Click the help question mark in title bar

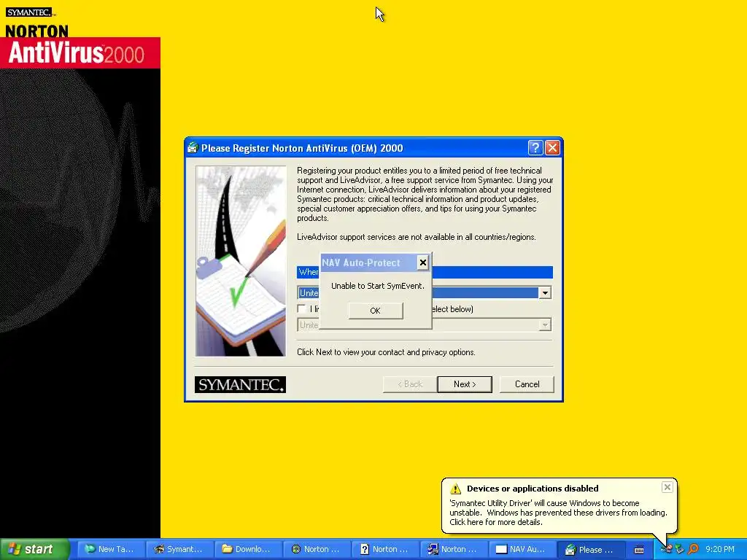tap(535, 147)
